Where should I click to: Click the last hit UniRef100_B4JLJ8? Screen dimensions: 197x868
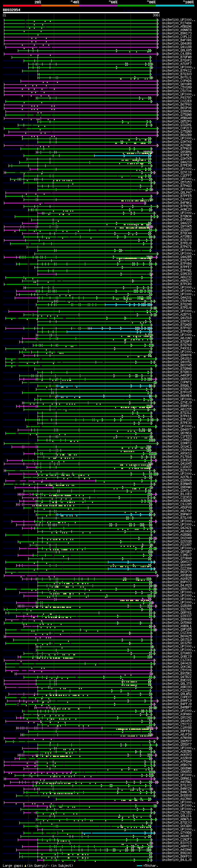(x=177, y=860)
